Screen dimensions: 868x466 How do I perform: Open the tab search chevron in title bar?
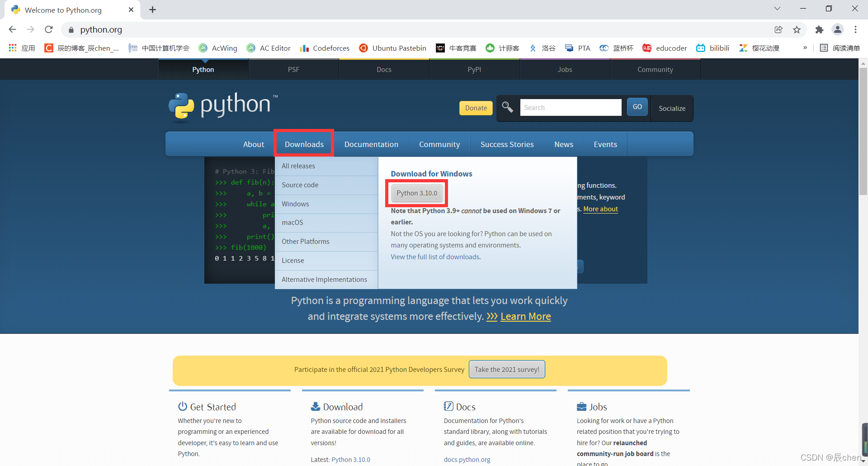click(x=777, y=9)
